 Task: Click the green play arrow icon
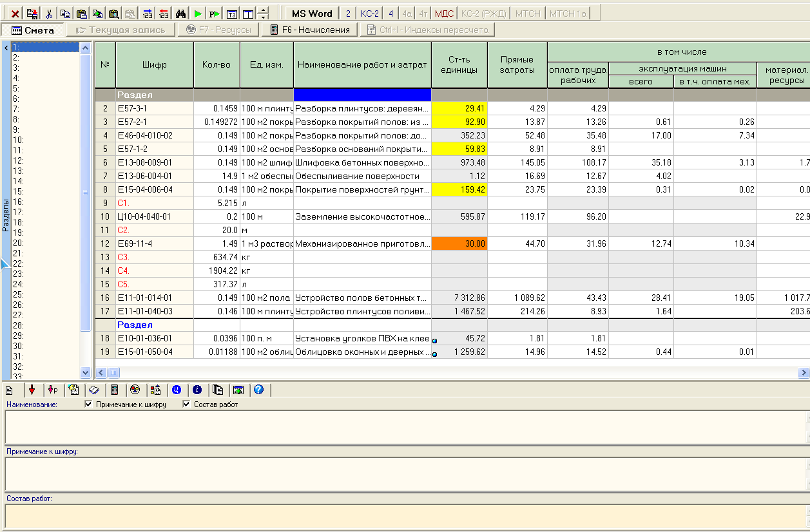click(x=198, y=14)
